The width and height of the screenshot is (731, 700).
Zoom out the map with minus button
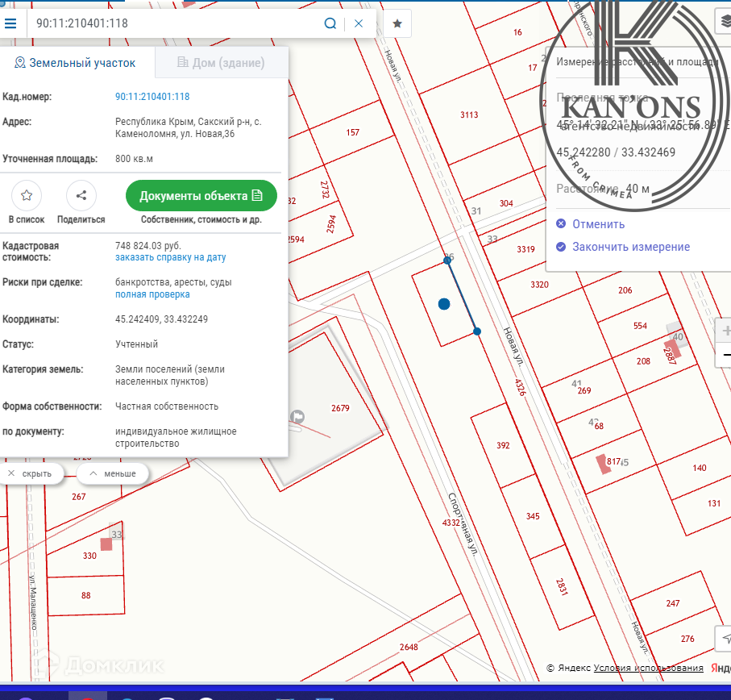pos(725,355)
